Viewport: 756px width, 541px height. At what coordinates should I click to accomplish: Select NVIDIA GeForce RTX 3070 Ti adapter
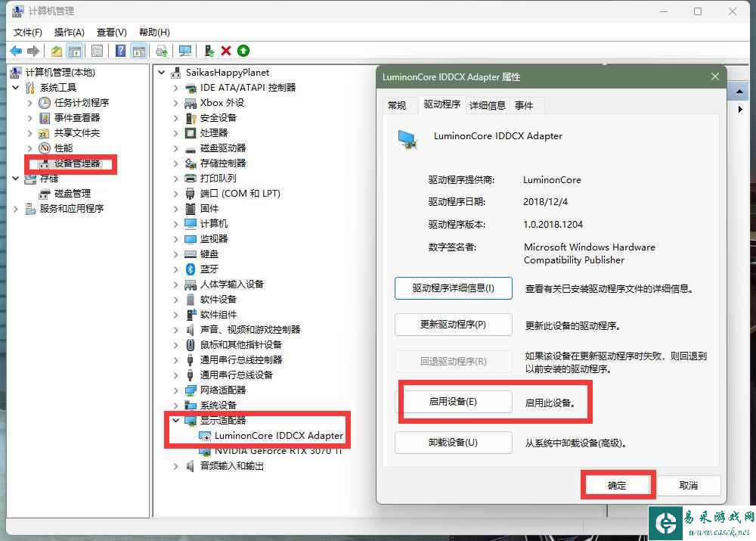277,450
